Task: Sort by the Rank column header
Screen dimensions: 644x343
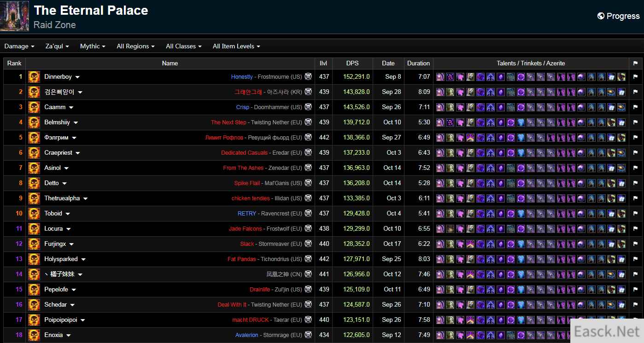Action: point(14,64)
